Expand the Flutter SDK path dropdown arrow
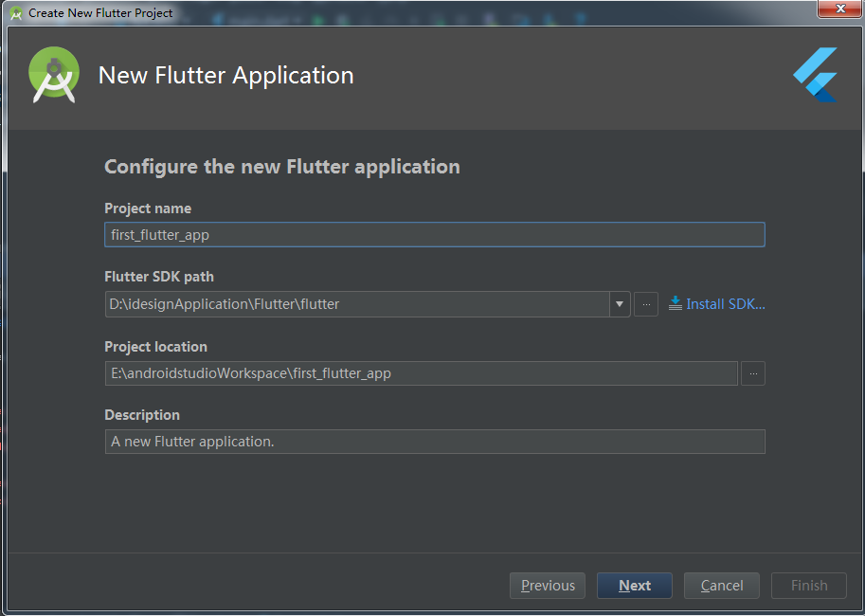 [620, 304]
